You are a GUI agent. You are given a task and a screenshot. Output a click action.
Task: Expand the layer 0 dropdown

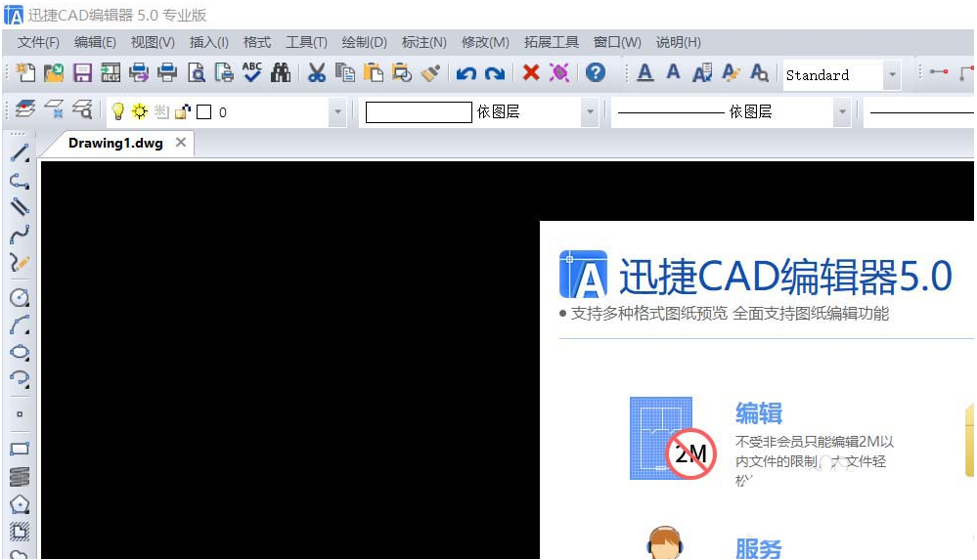(337, 112)
